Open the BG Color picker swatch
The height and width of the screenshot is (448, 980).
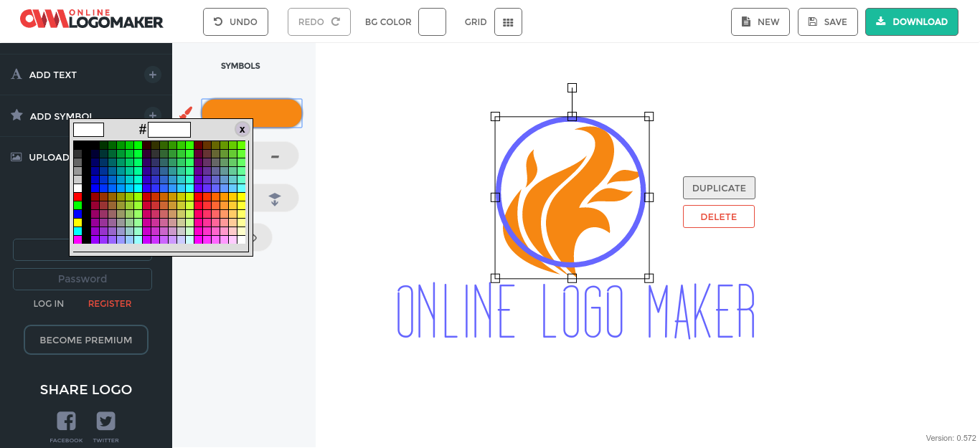point(432,22)
